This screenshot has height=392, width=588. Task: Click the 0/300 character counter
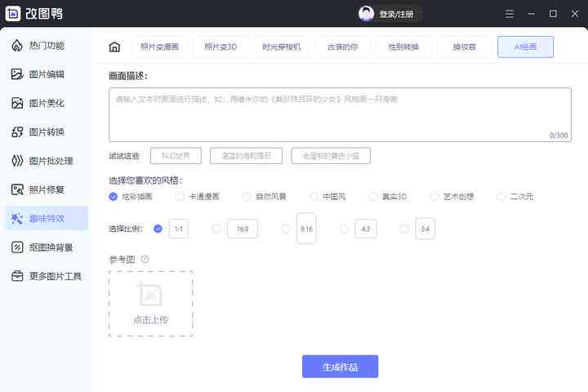[559, 135]
